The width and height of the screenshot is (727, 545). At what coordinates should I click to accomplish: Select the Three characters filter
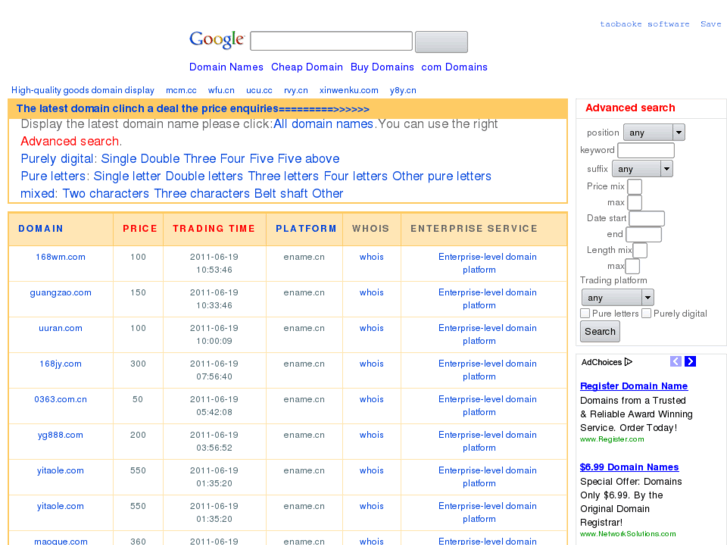click(202, 193)
